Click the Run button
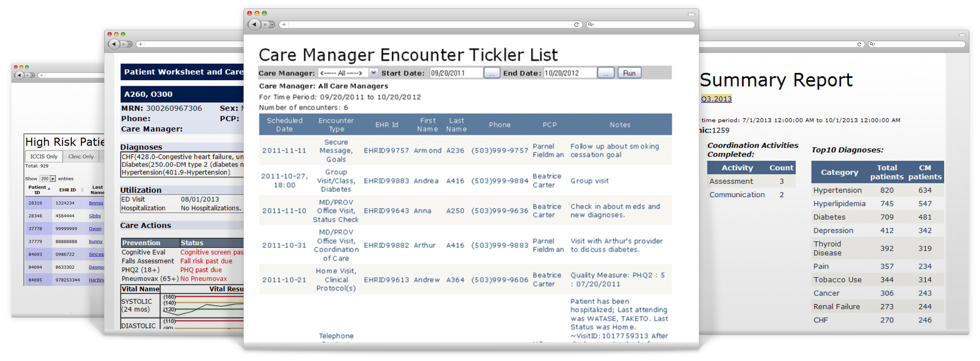The image size is (980, 361). coord(629,72)
